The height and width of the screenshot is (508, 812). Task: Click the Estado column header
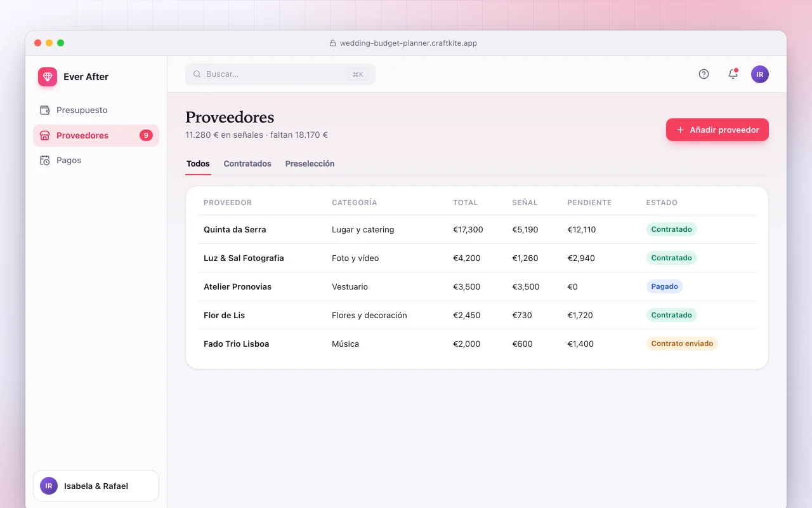[662, 203]
